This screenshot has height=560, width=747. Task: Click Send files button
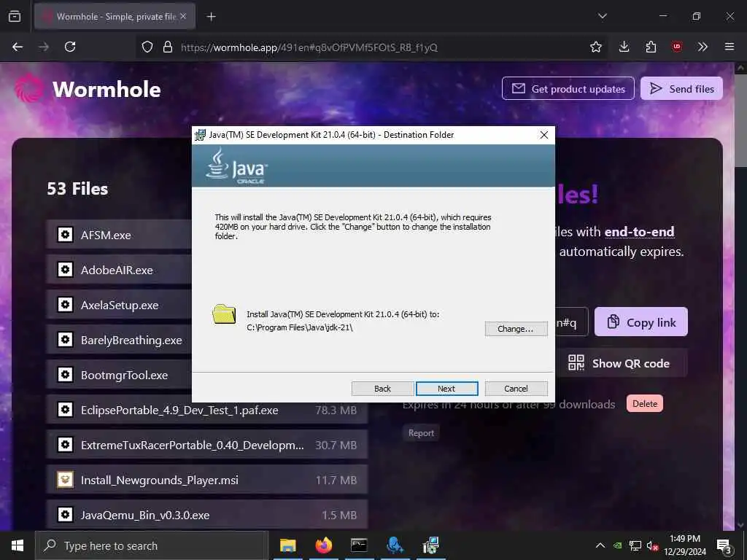click(681, 88)
